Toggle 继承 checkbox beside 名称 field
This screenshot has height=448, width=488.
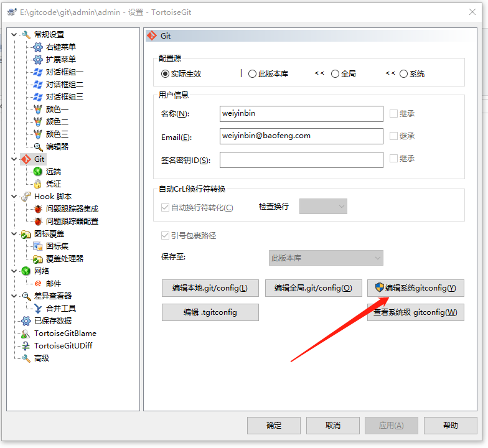tap(393, 113)
